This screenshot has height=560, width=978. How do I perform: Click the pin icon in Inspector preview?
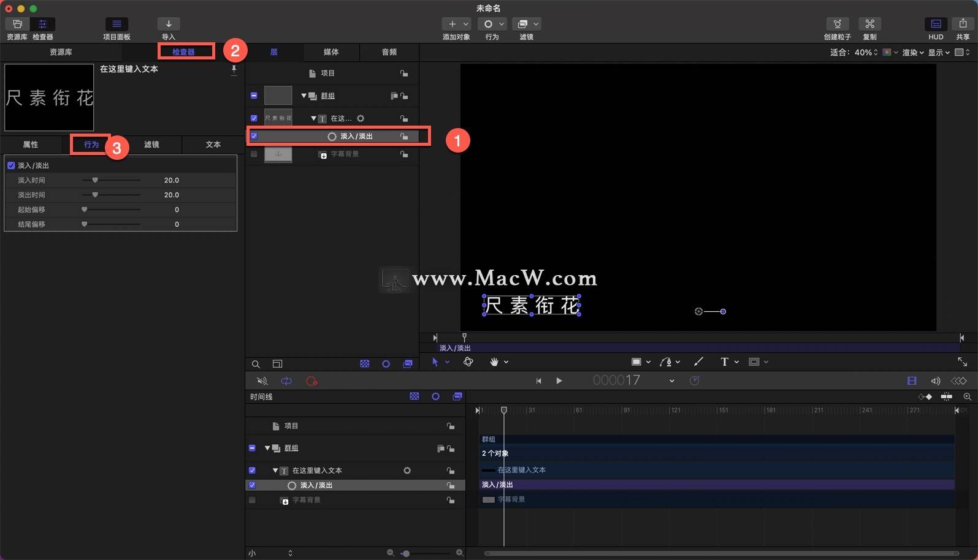234,70
